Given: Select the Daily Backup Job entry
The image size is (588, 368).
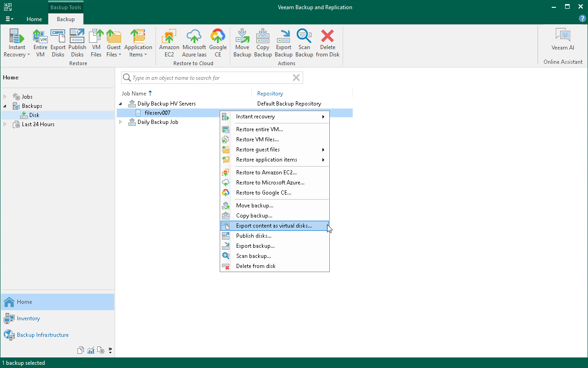Looking at the screenshot, I should [158, 122].
